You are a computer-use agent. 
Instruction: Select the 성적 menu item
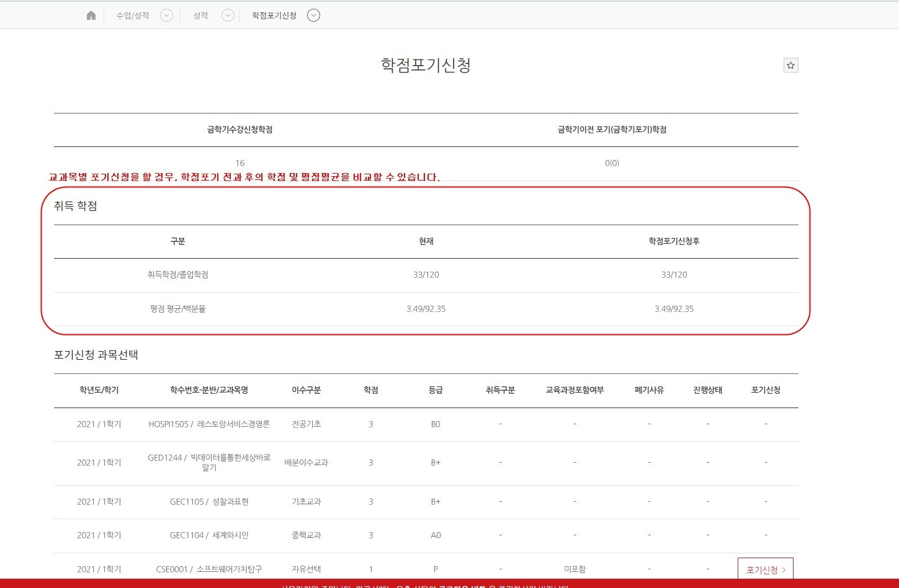(200, 15)
